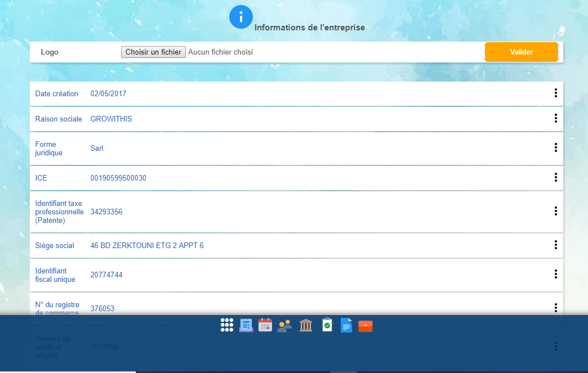Viewport: 588px width, 373px height.
Task: Open three-dot menu for Forme juridique row
Action: coord(556,147)
